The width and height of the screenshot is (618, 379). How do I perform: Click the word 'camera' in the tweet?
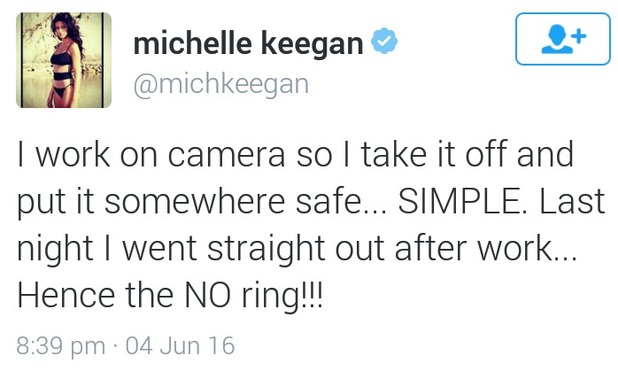click(227, 156)
